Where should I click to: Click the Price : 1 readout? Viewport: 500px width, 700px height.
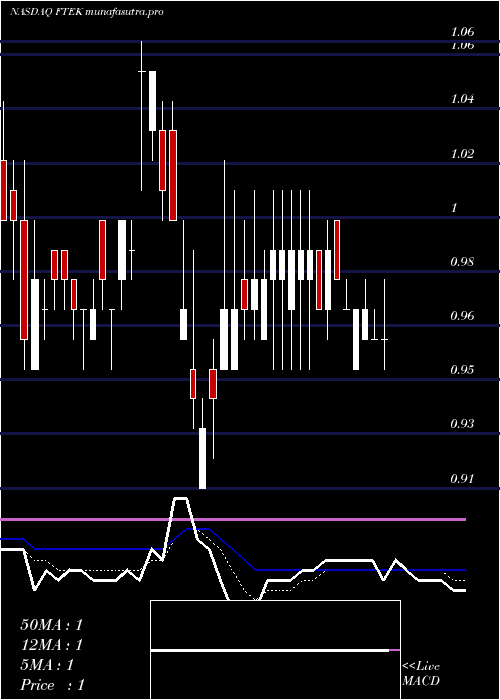(x=52, y=685)
